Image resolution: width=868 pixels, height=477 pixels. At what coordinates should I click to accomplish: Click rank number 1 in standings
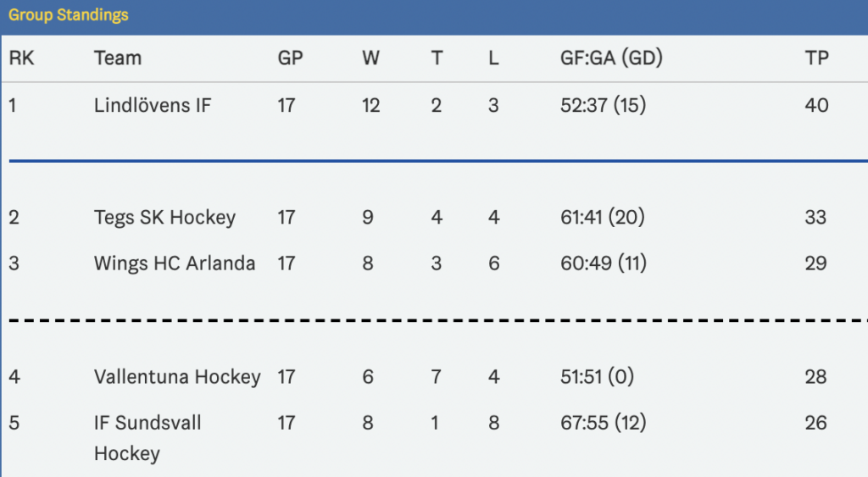13,105
